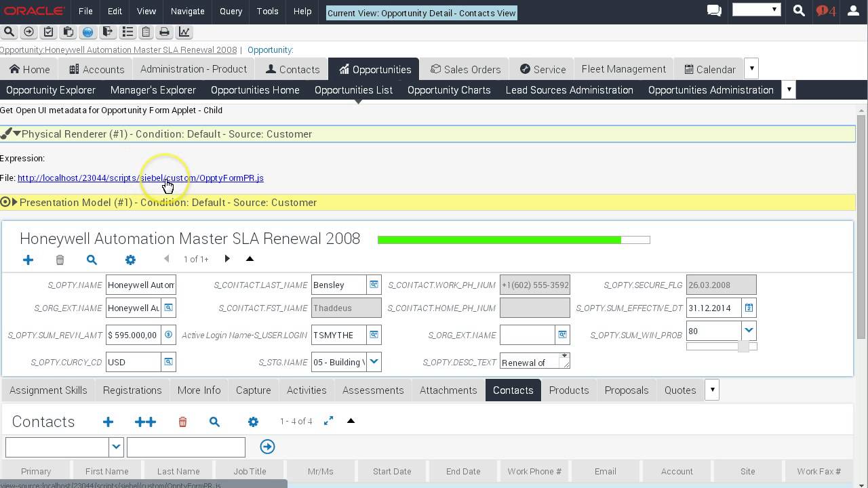Open the Opportunity Charts view
868x488 pixels.
[449, 89]
